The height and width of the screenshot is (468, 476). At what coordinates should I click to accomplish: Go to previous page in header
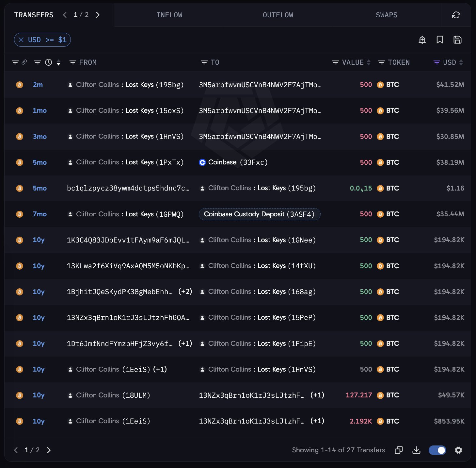coord(65,15)
